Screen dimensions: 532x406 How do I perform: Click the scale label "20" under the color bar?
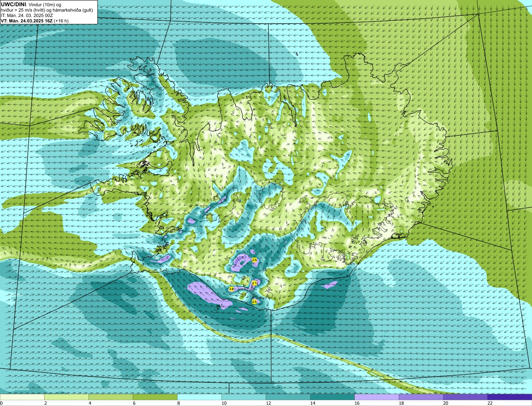tap(446, 403)
